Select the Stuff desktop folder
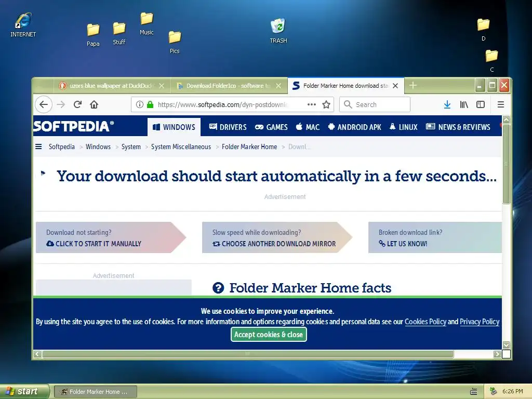This screenshot has width=532, height=399. click(119, 33)
